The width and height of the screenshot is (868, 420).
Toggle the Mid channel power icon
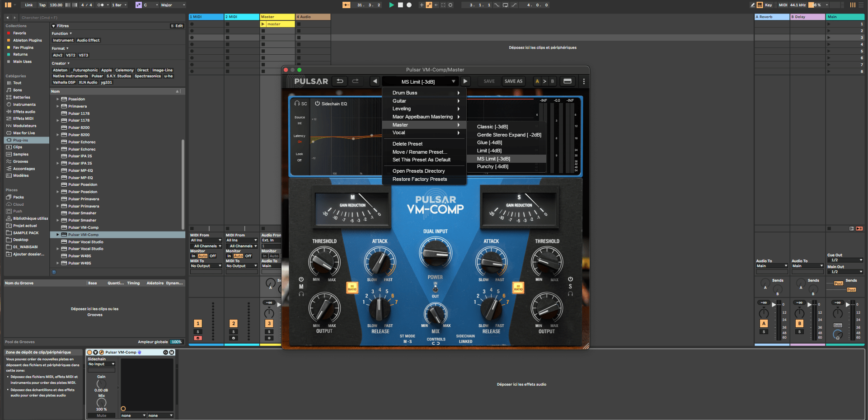tap(301, 279)
